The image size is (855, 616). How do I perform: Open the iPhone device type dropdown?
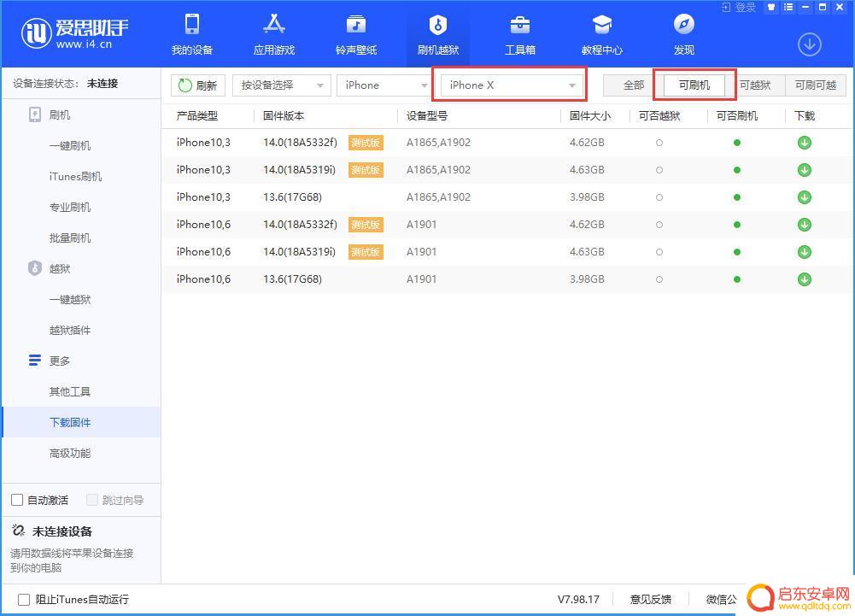click(385, 85)
